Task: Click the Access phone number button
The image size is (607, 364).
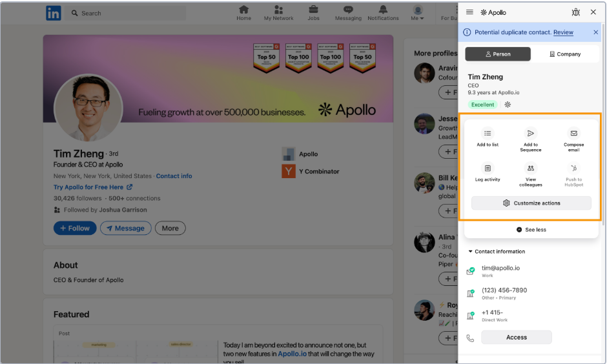Action: (x=517, y=338)
